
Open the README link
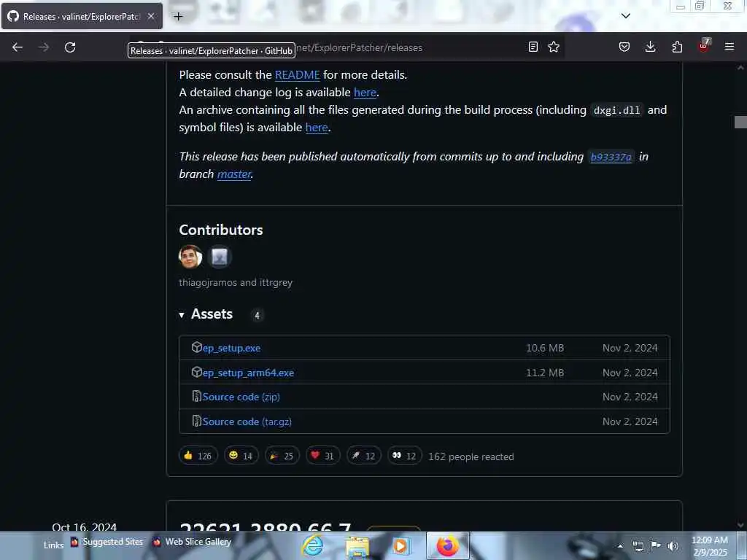[298, 75]
